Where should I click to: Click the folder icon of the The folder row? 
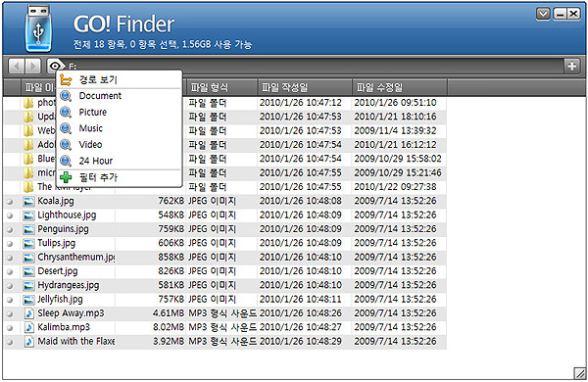28,187
